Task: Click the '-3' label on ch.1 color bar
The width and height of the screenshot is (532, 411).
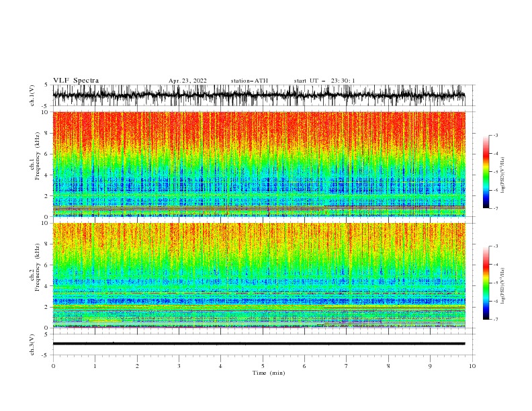Action: tap(495, 135)
